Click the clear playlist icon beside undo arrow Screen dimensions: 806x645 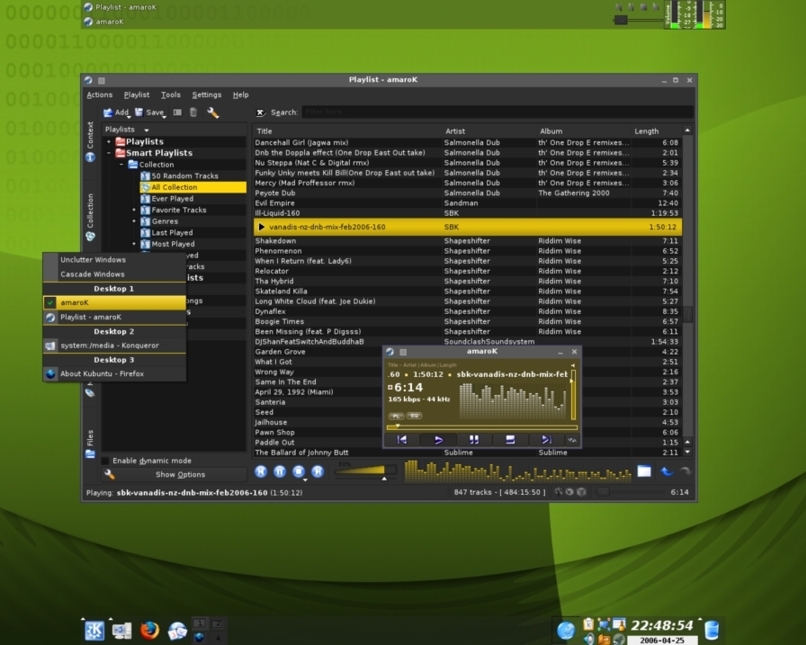[x=644, y=471]
